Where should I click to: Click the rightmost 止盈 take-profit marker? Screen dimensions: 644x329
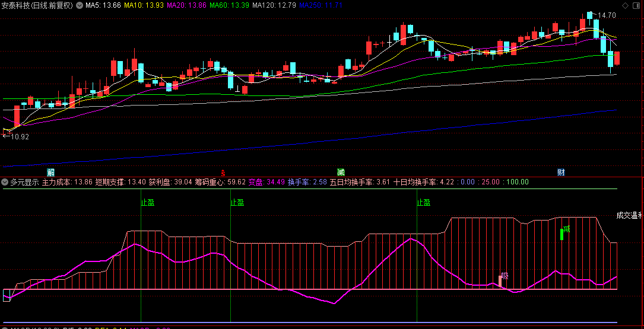tap(423, 202)
